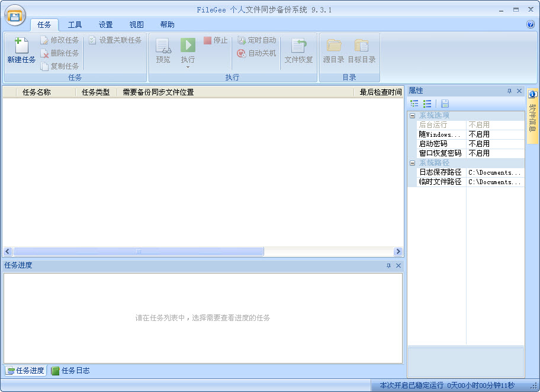Viewport: 540px width, 392px height.
Task: Open the 源目录 source folder
Action: [334, 51]
